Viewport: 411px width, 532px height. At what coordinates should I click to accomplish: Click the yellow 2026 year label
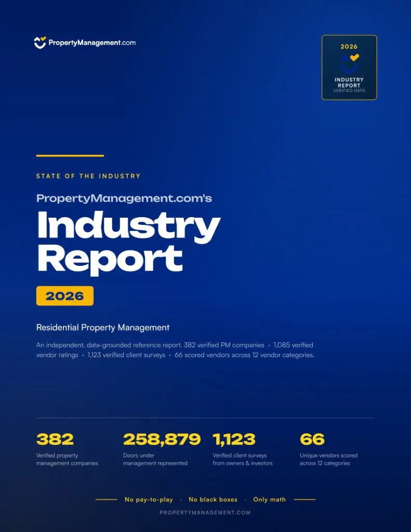(65, 296)
